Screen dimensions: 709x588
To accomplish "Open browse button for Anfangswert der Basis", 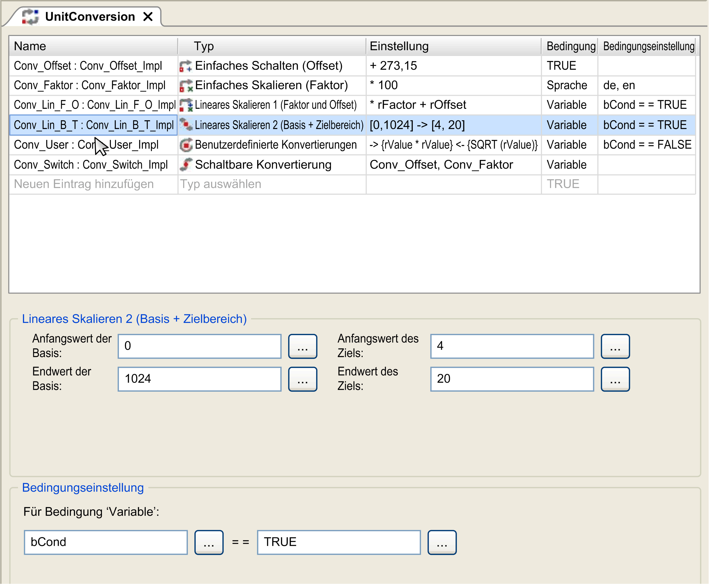I will coord(302,346).
